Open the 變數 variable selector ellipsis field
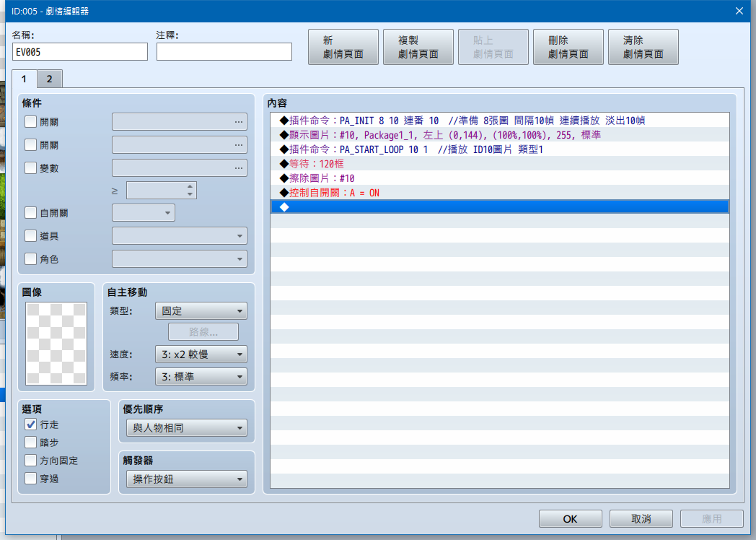This screenshot has height=540, width=756. (x=180, y=168)
